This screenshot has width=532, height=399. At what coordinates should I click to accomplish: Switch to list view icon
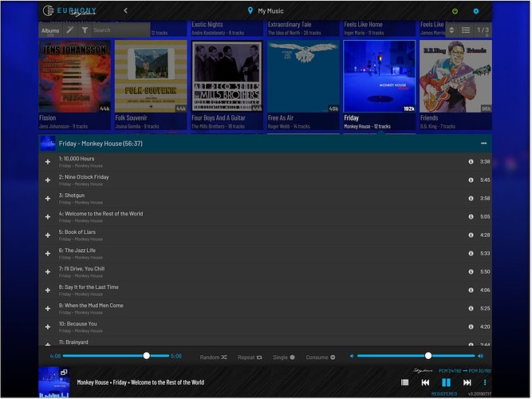[466, 30]
